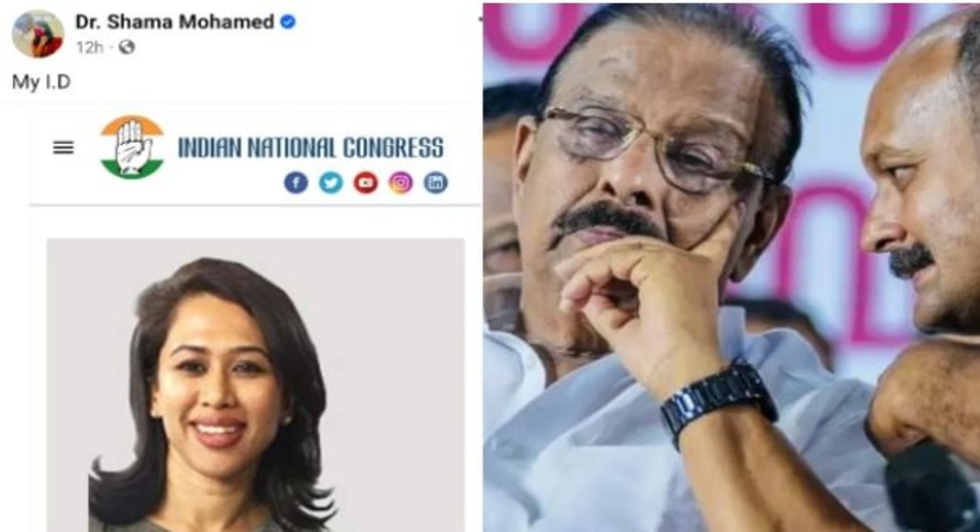Click the globe public privacy icon
The width and height of the screenshot is (980, 532).
[x=127, y=47]
